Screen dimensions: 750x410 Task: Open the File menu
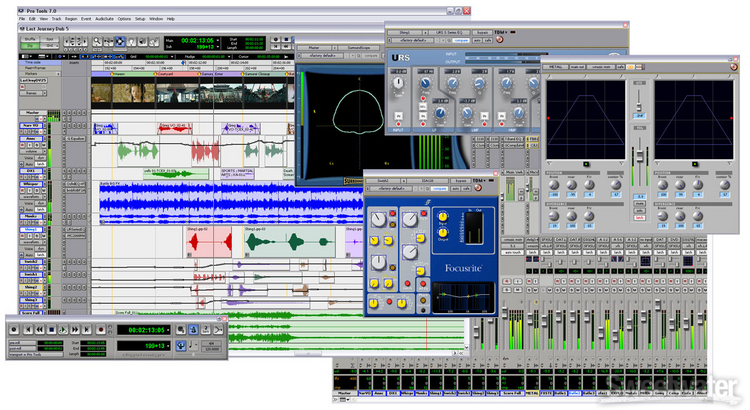[x=22, y=19]
